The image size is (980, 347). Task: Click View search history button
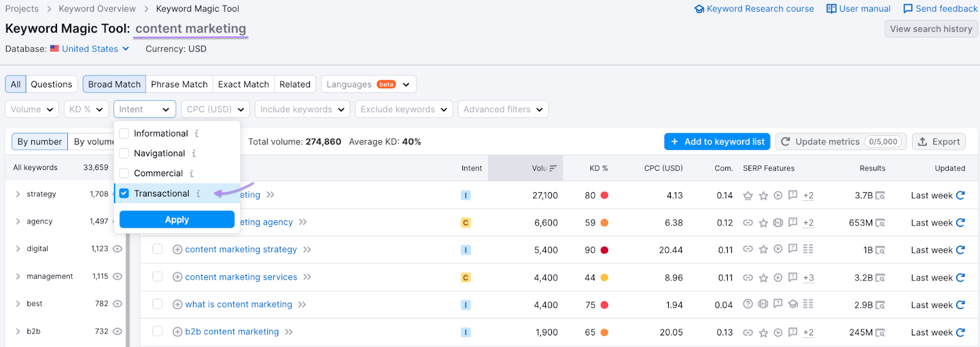(x=931, y=29)
